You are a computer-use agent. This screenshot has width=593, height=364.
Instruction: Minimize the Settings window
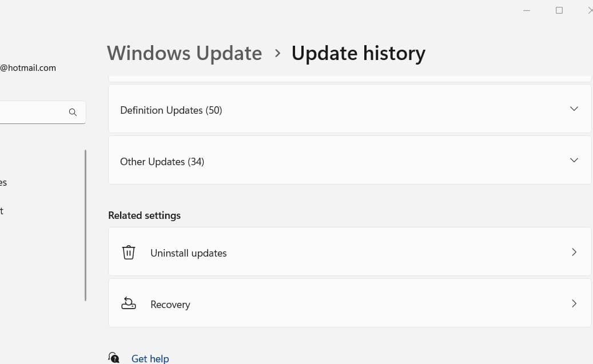tap(527, 10)
